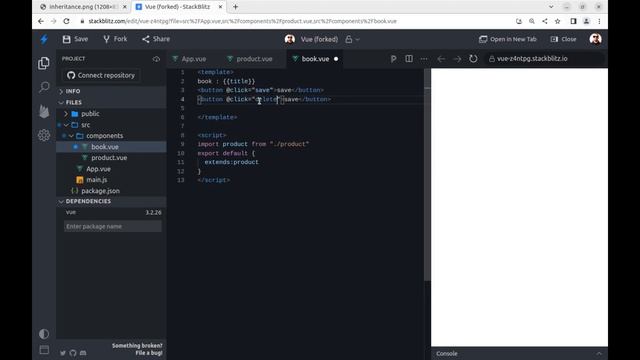Reload the preview pane
Viewport: 640px width, 360px height.
(x=473, y=59)
